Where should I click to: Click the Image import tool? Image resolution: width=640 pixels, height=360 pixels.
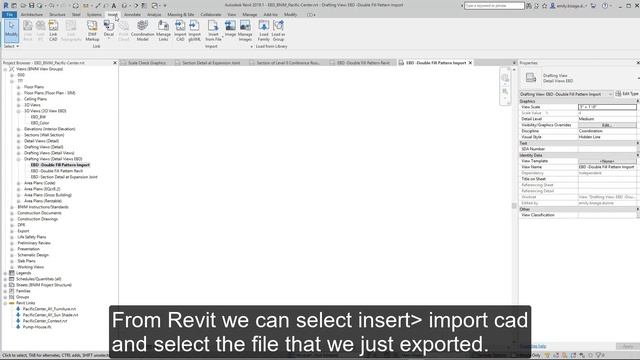[230, 29]
